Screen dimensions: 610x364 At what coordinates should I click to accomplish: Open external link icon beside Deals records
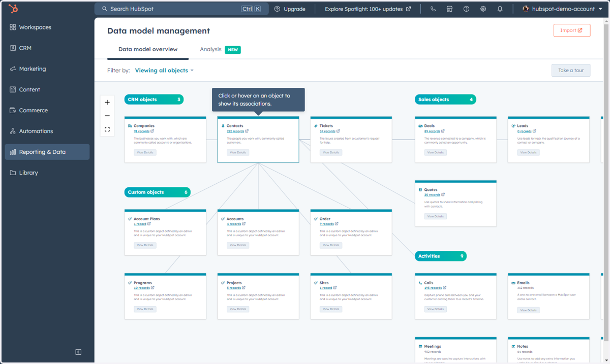pos(443,131)
